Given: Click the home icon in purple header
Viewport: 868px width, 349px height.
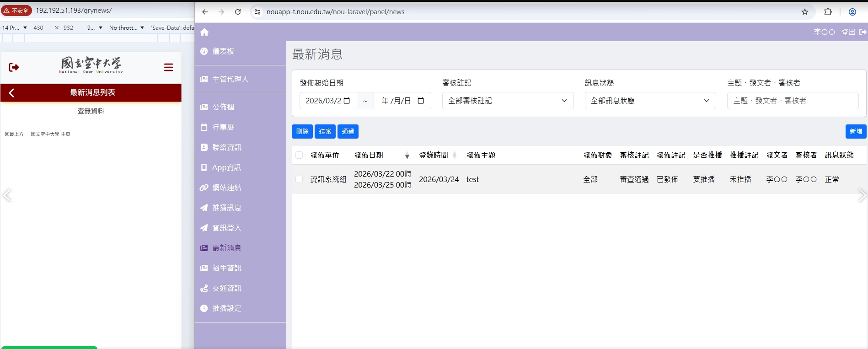Looking at the screenshot, I should click(204, 32).
